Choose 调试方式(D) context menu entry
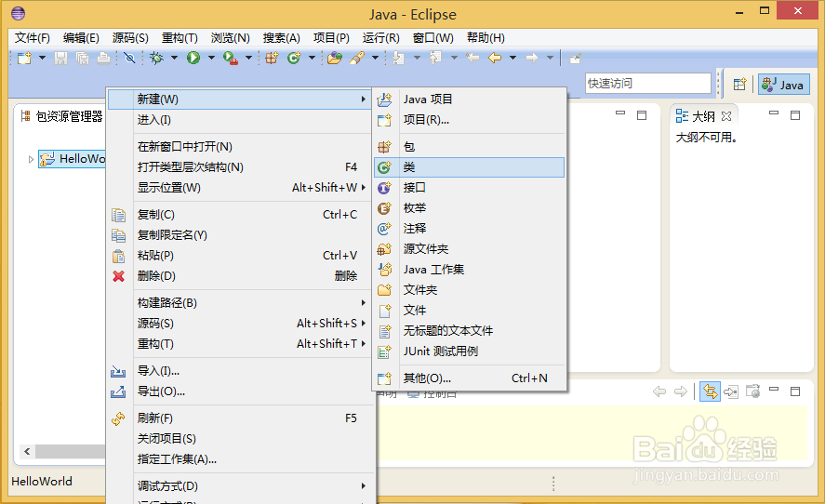This screenshot has width=825, height=504. (239, 485)
